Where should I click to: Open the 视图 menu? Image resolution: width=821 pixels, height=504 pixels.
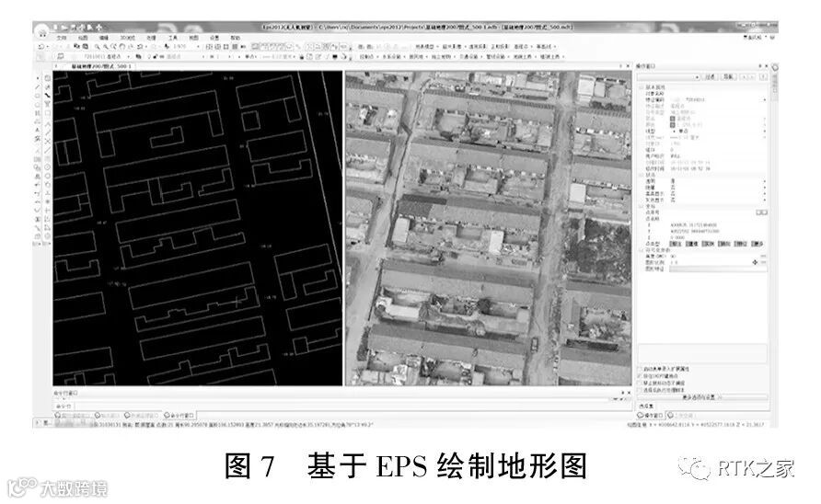(x=193, y=38)
